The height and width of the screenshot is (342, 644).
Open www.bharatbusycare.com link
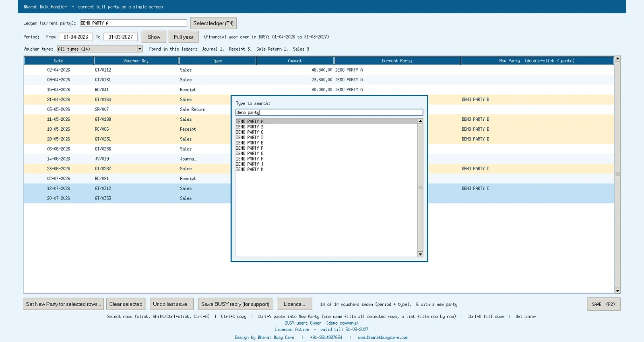pyautogui.click(x=383, y=338)
